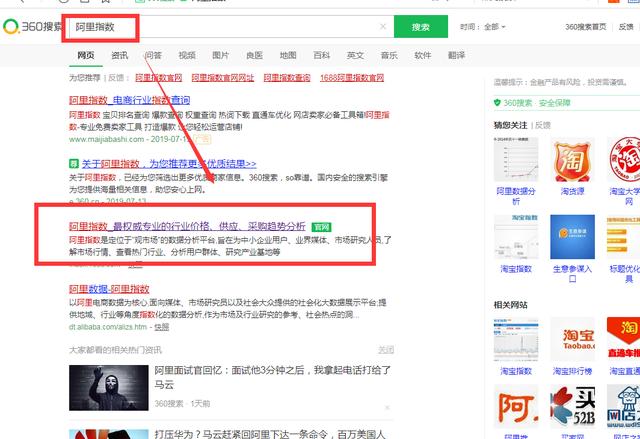The height and width of the screenshot is (439, 640).
Task: Switch to the 音乐 tab
Action: 389,55
